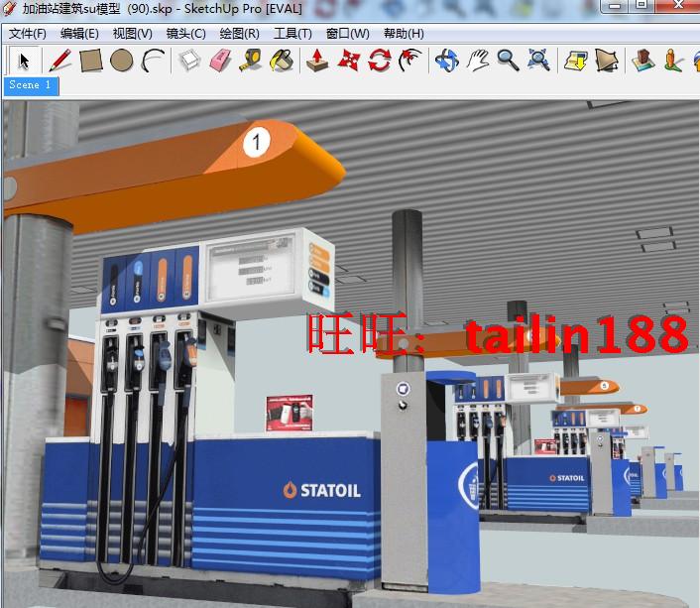Viewport: 700px width, 608px height.
Task: Click the STATOIL logo on front pump base
Action: [x=322, y=490]
